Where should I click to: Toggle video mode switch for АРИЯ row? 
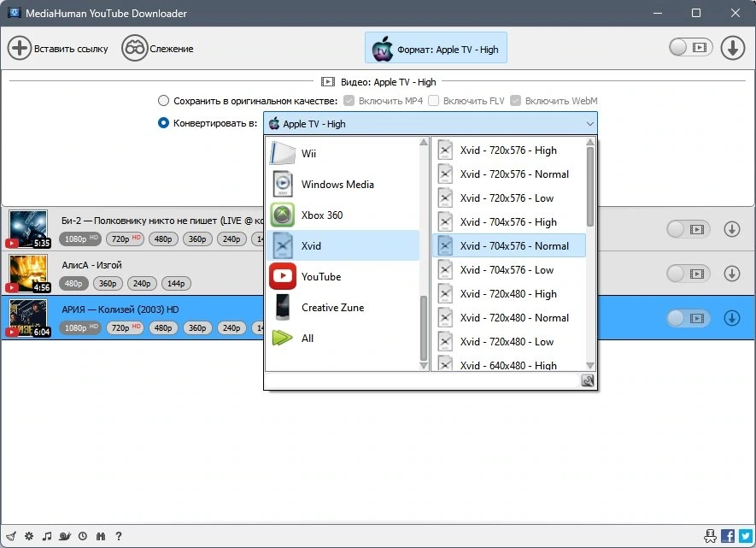pos(689,318)
